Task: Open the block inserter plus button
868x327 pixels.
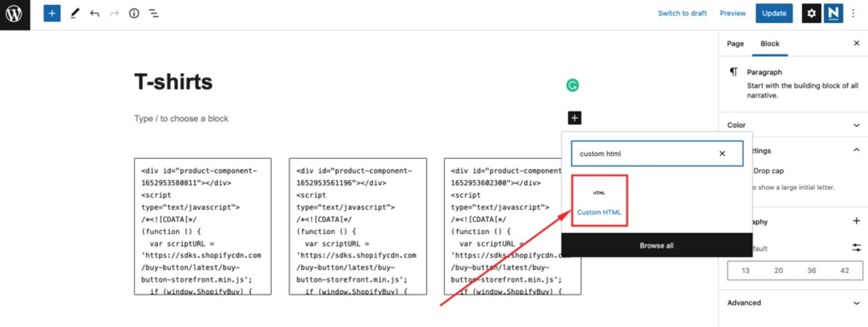Action: tap(52, 13)
